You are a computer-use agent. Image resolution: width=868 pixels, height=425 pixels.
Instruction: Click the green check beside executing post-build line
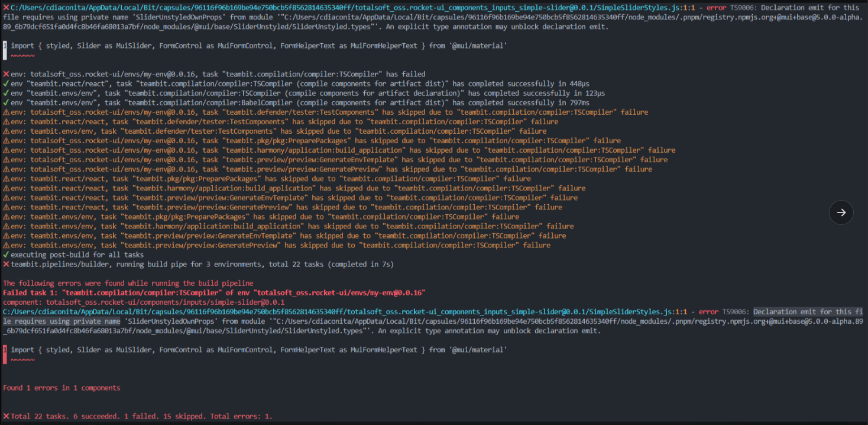(5, 255)
